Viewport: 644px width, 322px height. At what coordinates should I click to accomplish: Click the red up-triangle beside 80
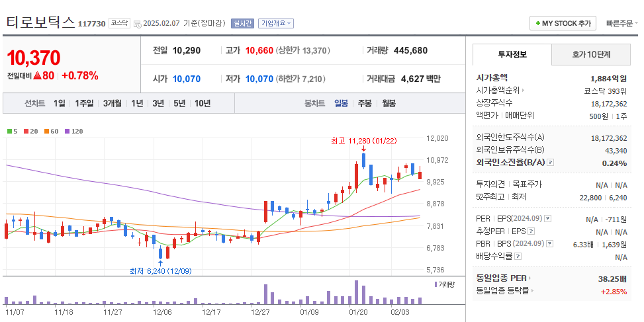coord(37,75)
